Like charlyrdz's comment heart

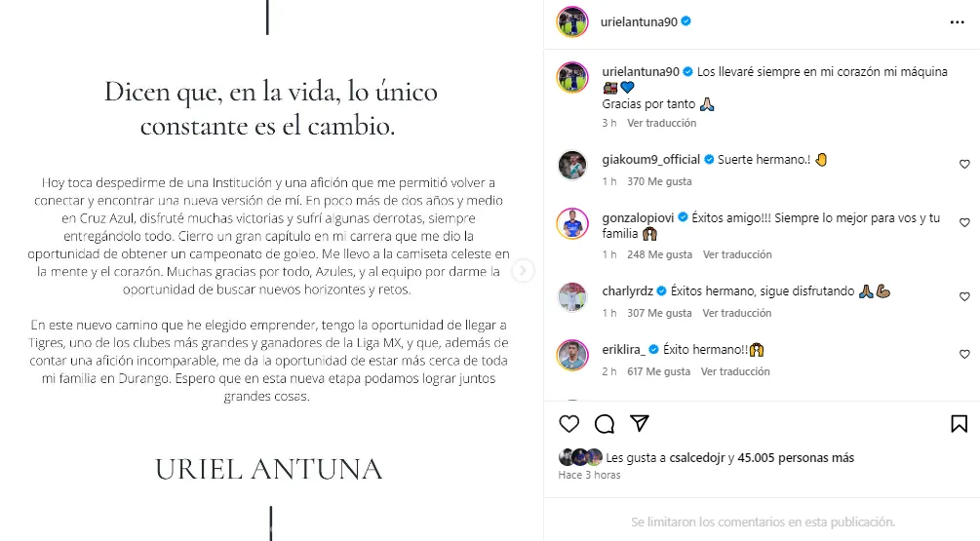coord(964,296)
